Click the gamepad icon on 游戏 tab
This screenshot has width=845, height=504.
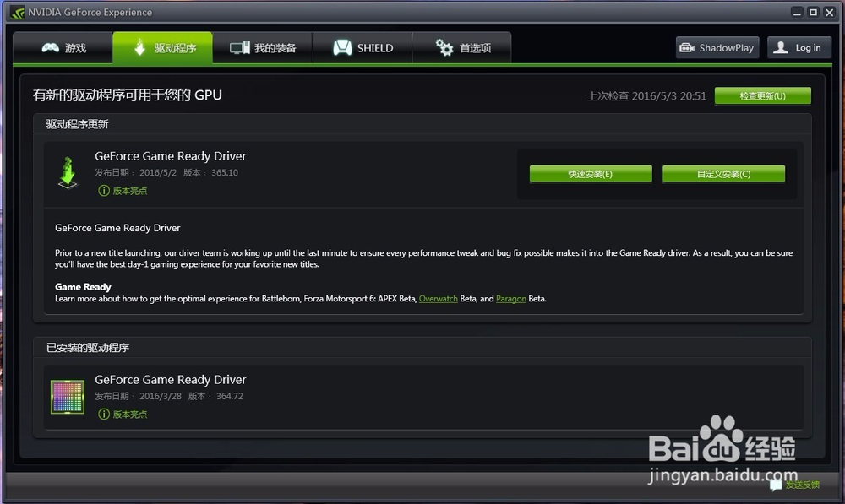coord(51,48)
